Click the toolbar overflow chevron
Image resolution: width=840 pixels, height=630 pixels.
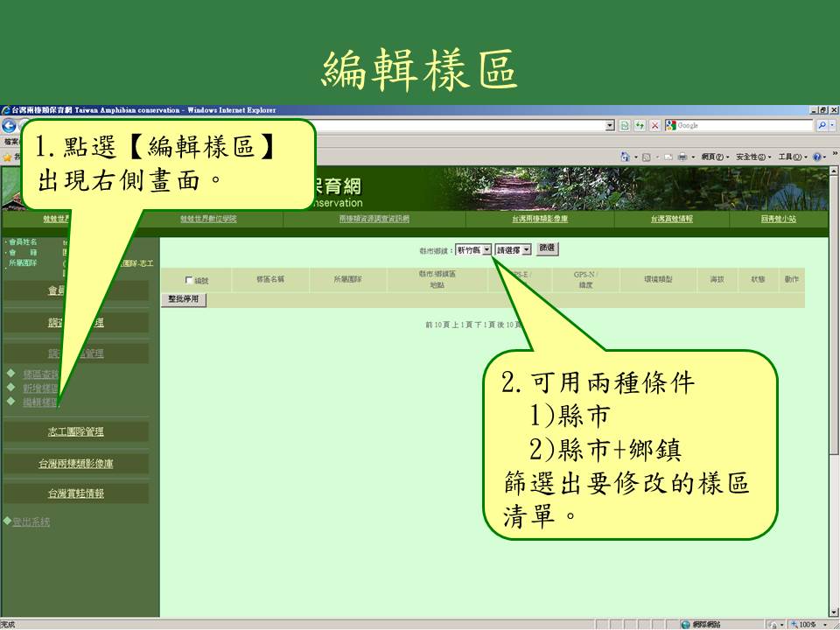click(834, 154)
